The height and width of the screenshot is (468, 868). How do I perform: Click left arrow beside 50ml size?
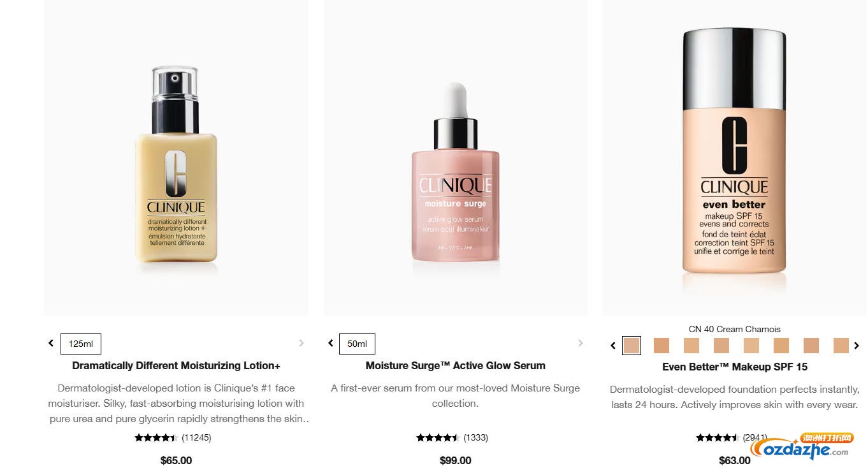tap(331, 343)
